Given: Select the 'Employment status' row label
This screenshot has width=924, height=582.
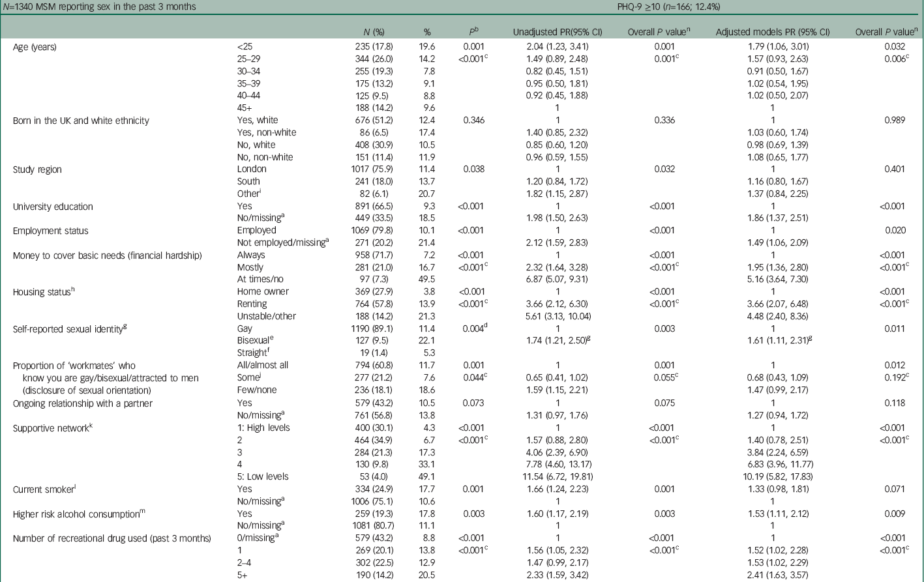Looking at the screenshot, I should coord(50,231).
